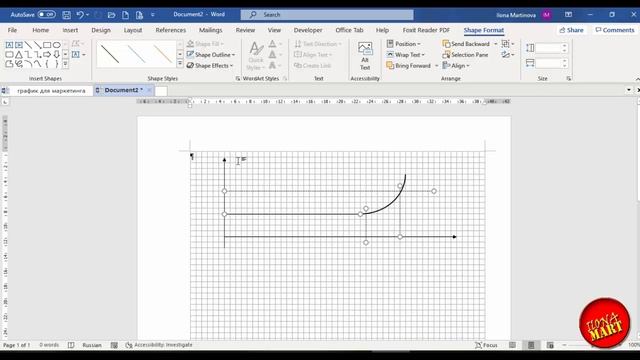Open the Position dropdown
This screenshot has height=360, width=640.
403,44
